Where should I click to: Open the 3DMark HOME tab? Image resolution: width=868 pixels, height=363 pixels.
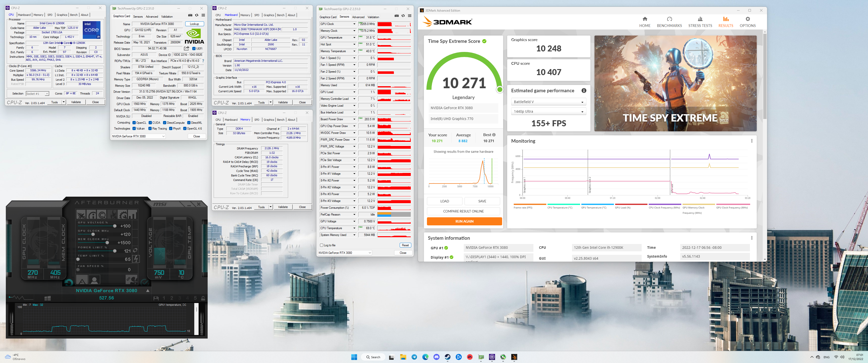coord(645,22)
